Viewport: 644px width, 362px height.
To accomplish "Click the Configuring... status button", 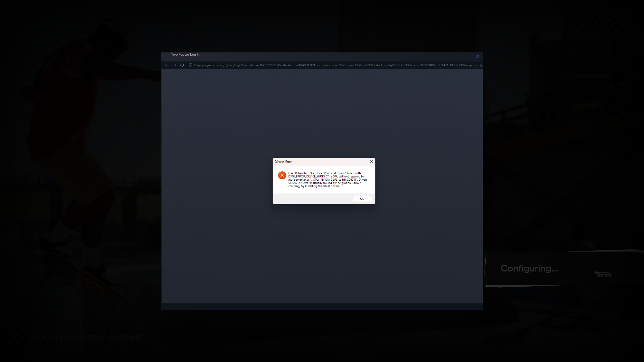I will [529, 268].
